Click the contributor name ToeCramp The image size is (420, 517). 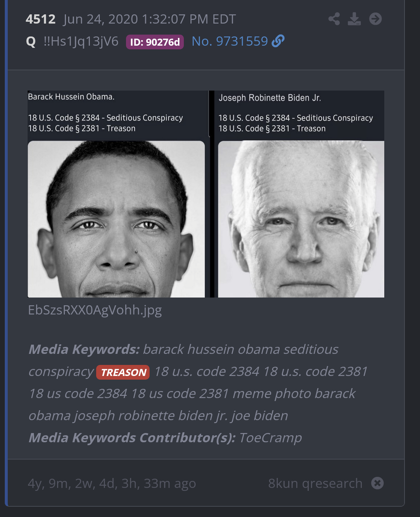tap(270, 438)
